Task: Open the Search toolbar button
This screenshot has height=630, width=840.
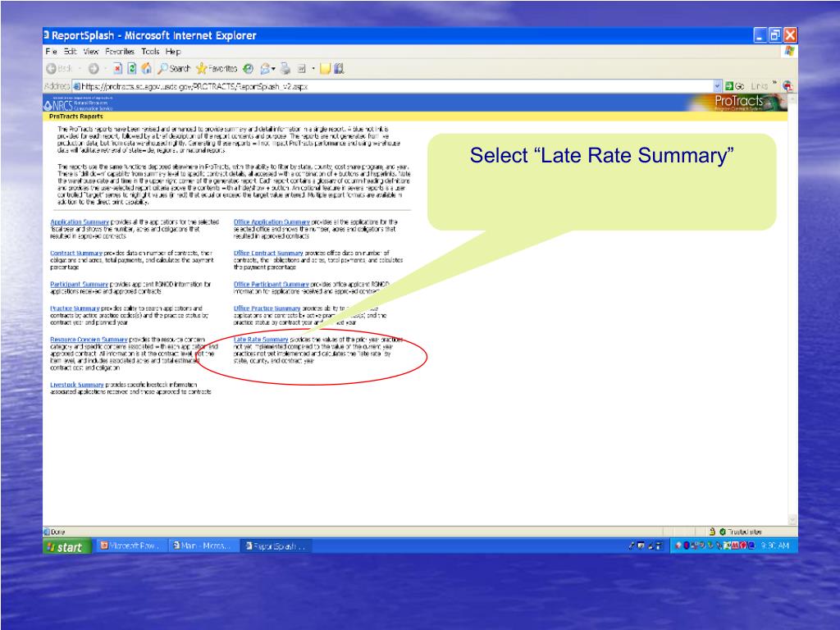Action: coord(174,69)
